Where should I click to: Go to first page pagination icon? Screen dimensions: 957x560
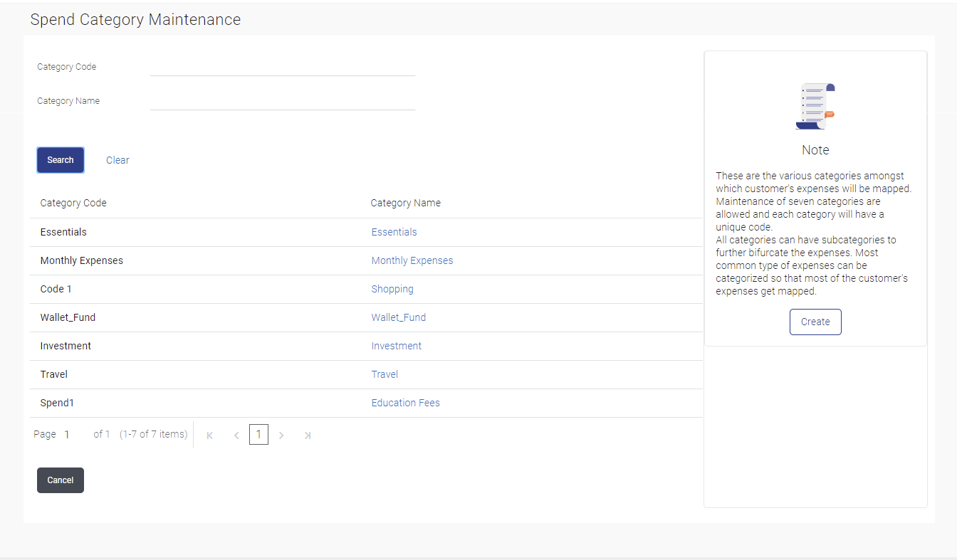pos(209,435)
